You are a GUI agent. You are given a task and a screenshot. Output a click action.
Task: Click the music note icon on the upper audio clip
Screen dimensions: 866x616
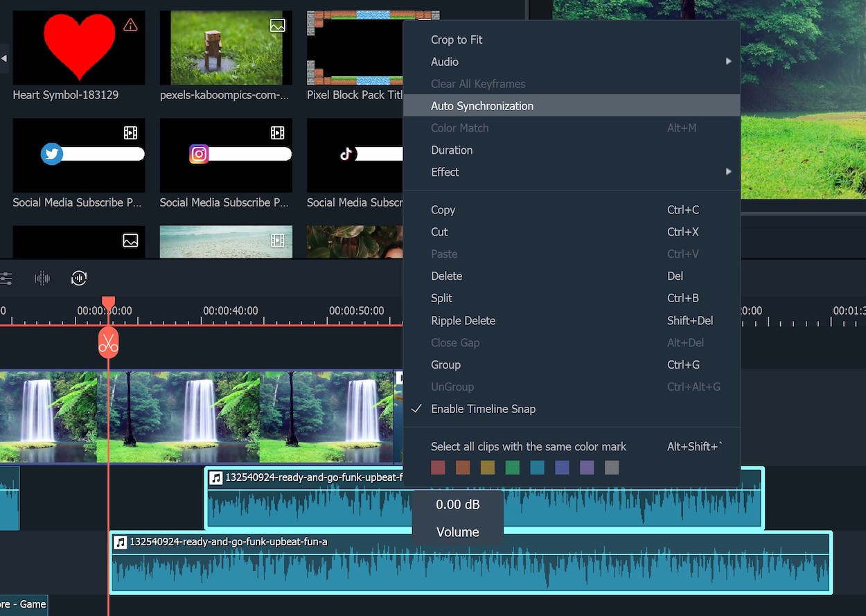click(216, 478)
